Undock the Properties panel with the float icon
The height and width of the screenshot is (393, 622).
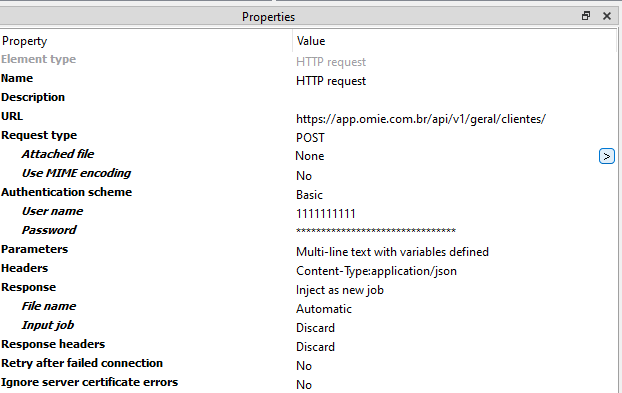click(586, 16)
